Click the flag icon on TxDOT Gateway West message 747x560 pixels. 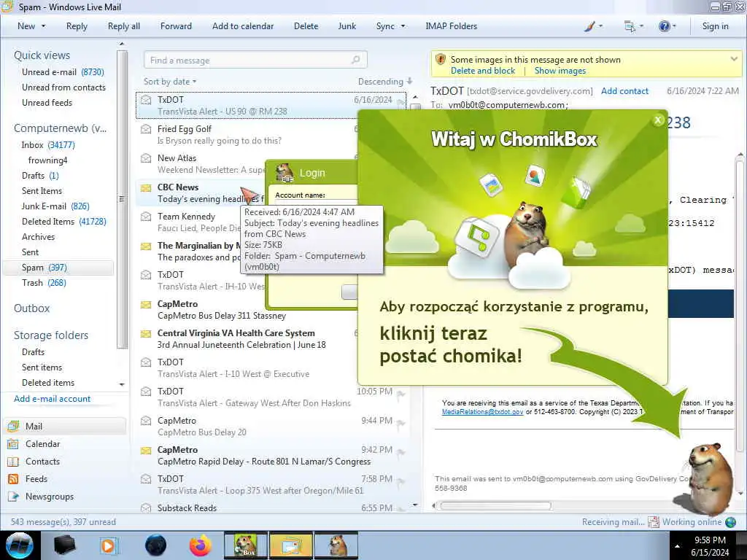pyautogui.click(x=400, y=393)
